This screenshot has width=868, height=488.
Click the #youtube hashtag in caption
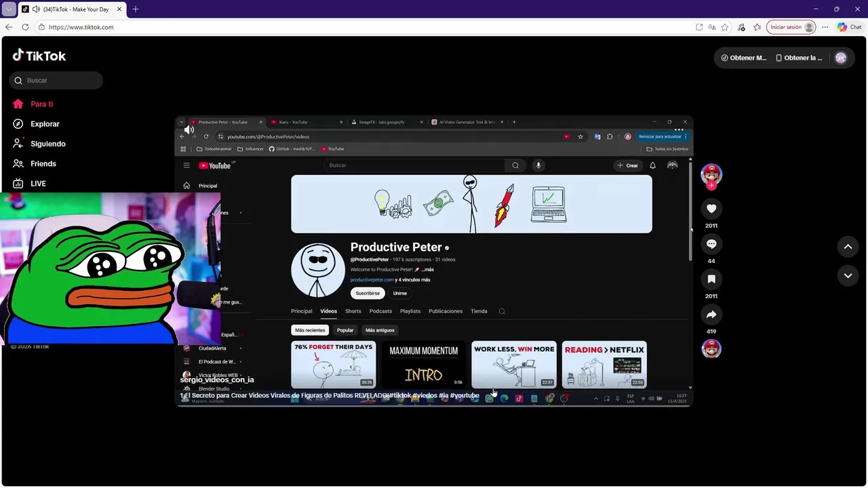[x=465, y=395]
